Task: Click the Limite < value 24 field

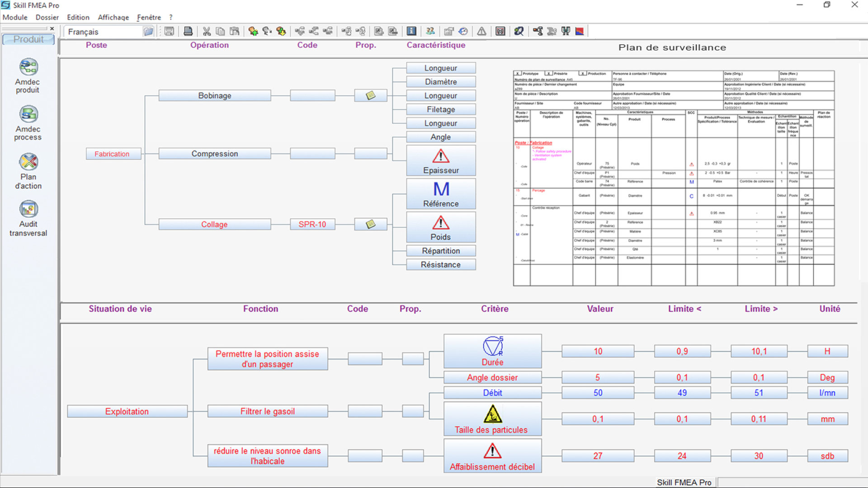Action: coord(682,456)
